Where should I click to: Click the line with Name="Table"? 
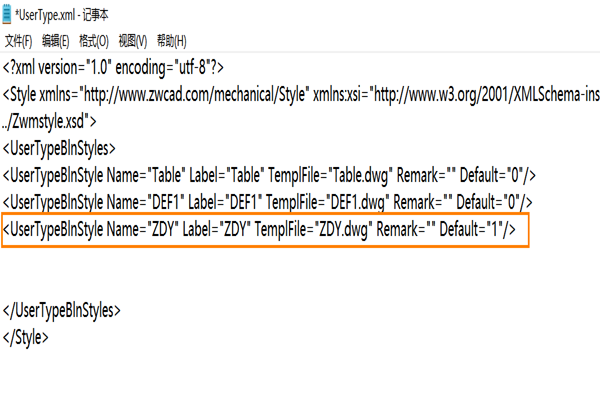click(x=269, y=176)
